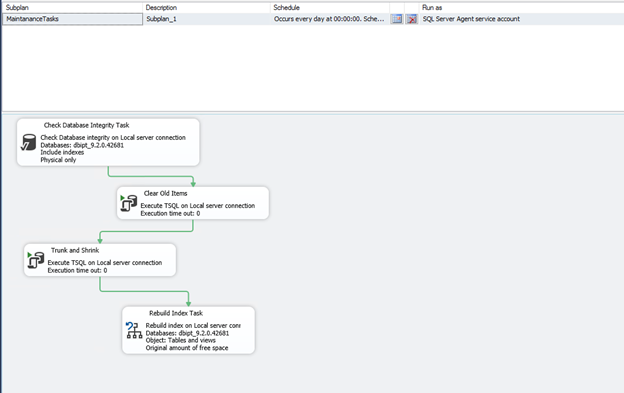Click the 'Physical only' line in integrity task

coord(58,160)
